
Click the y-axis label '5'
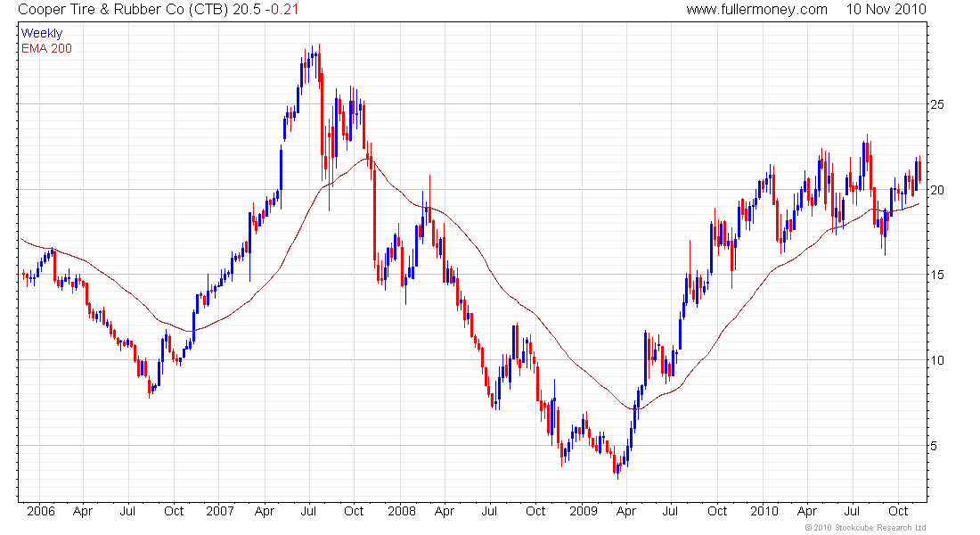click(934, 446)
